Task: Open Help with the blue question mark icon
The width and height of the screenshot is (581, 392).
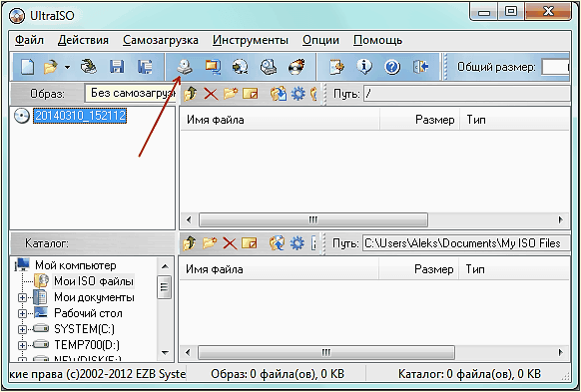Action: point(392,68)
